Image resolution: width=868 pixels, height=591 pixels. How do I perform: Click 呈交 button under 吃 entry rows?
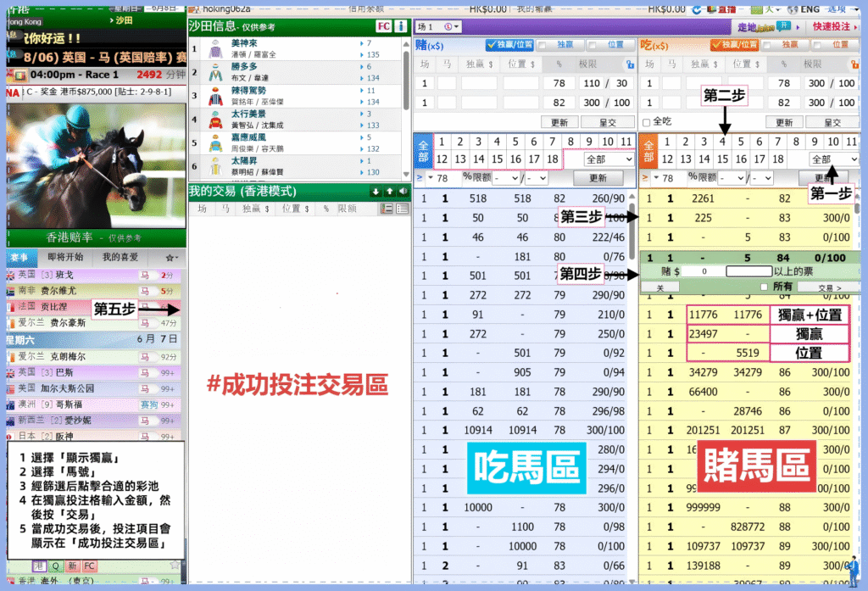[832, 122]
